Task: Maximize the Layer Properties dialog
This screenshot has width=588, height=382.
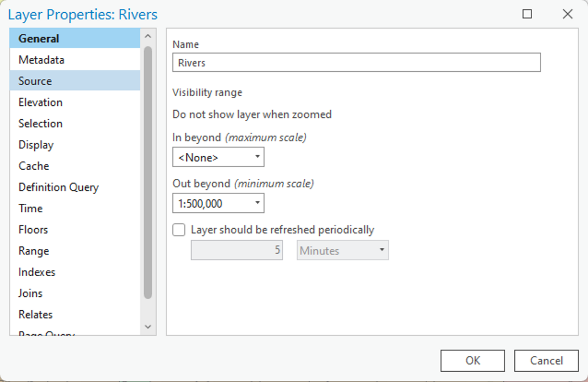Action: click(x=527, y=14)
